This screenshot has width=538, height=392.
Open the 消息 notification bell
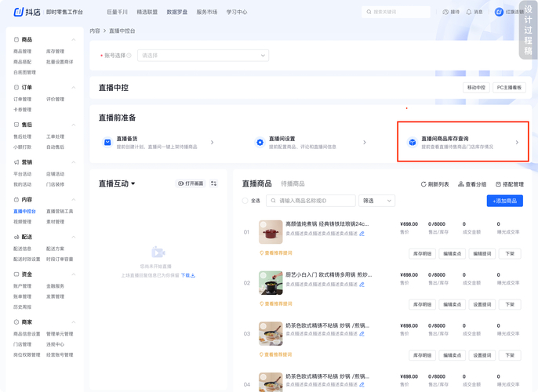click(x=469, y=12)
